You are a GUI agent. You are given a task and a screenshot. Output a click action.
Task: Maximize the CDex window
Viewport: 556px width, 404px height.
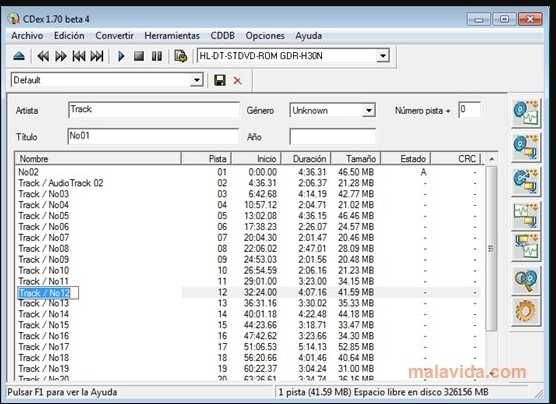click(x=504, y=19)
